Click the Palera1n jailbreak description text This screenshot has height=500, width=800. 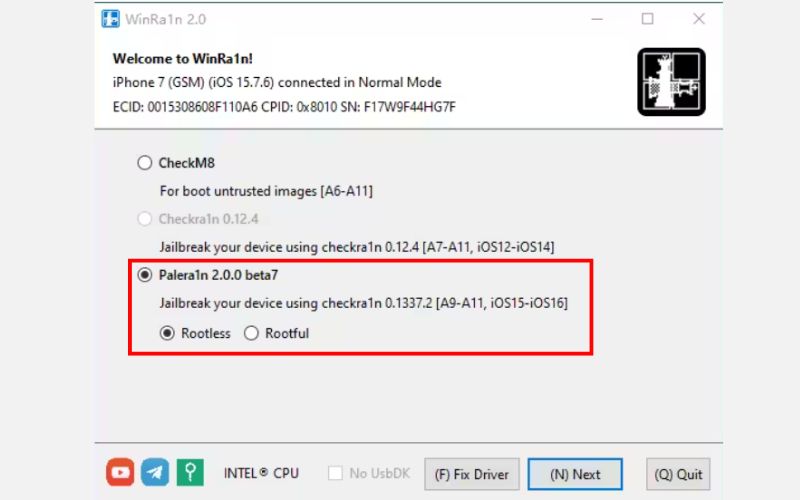pos(363,303)
